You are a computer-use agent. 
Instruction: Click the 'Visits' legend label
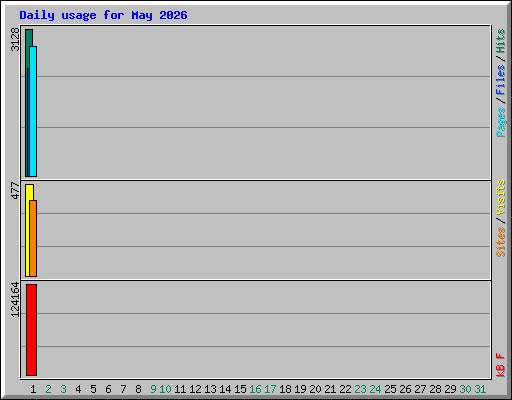click(x=501, y=197)
